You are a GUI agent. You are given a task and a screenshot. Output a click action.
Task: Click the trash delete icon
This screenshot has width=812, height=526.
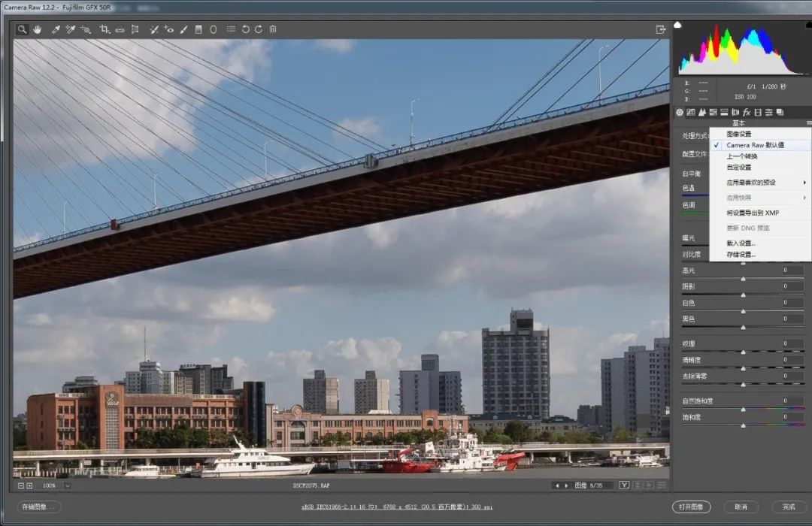(x=273, y=29)
